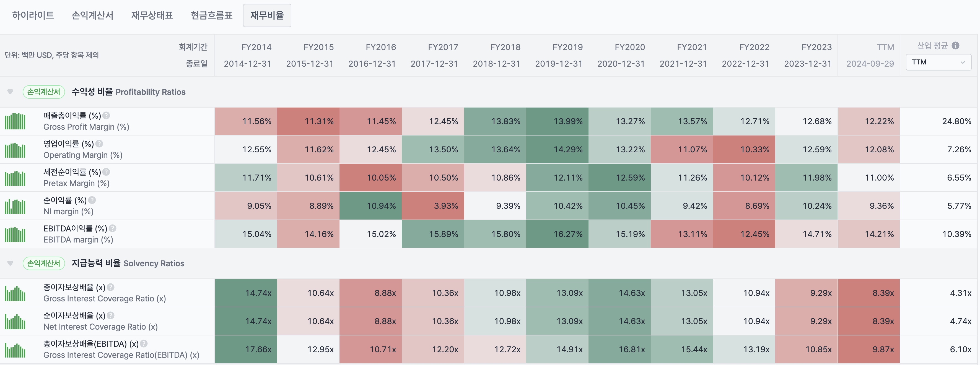Click the Operating Margin mini bar chart icon
980x365 pixels.
(x=15, y=150)
